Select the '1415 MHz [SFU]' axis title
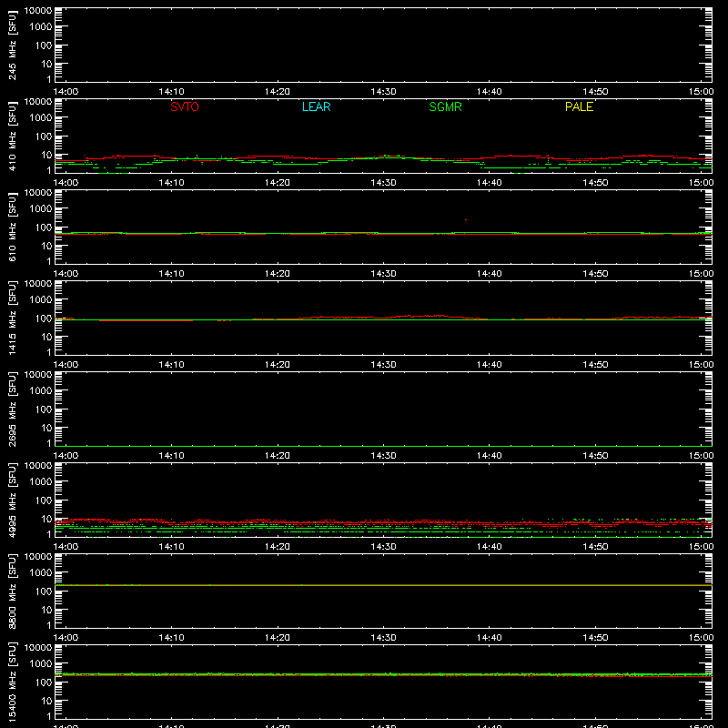The image size is (728, 728). click(x=12, y=318)
